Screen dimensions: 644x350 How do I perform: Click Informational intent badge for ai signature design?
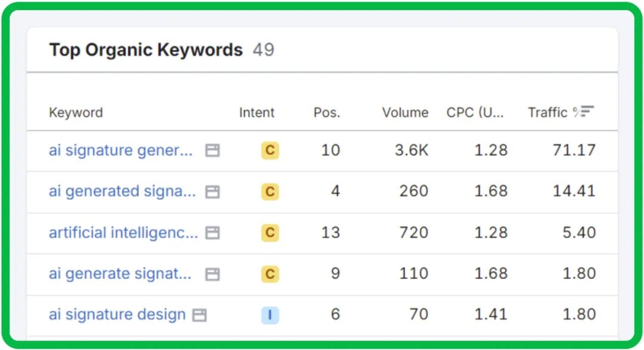(270, 315)
